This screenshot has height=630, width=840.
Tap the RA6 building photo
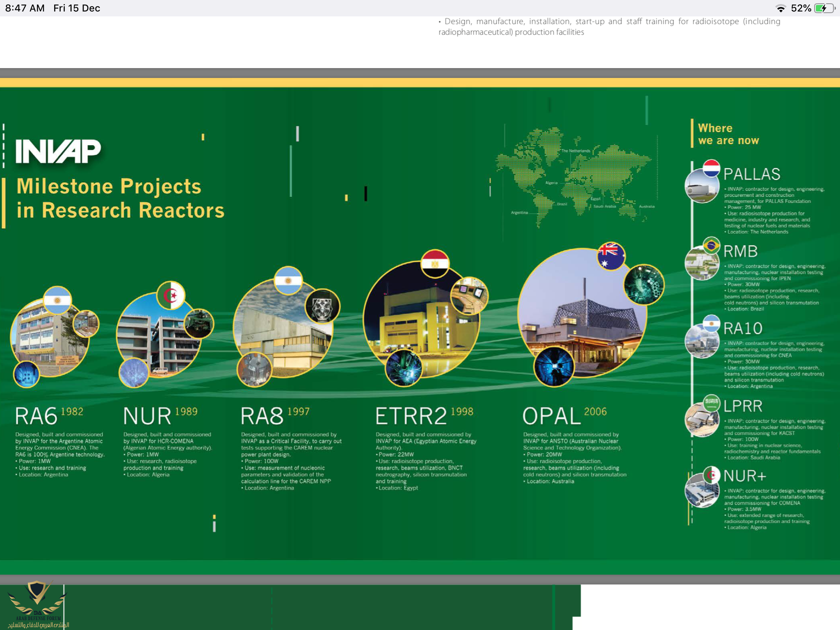pos(45,336)
